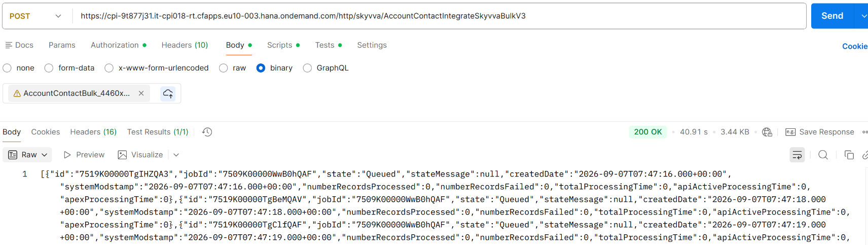Open the Preview response view
Viewport: 868px width, 245px height.
click(x=84, y=155)
